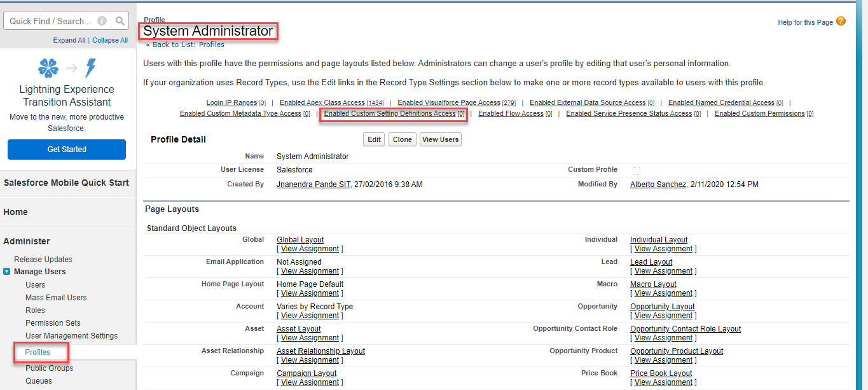Start the Lightning transition with Get Started

click(67, 150)
